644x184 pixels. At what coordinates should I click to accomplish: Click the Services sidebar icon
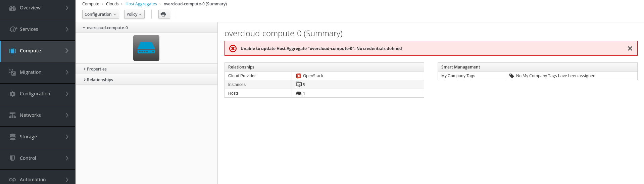(13, 29)
